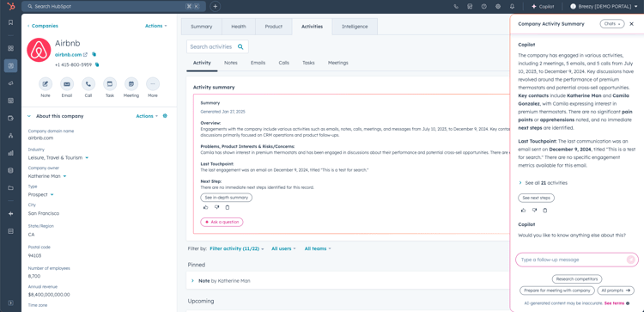644x312 pixels.
Task: Open the Settings gear in top bar
Action: point(498,7)
